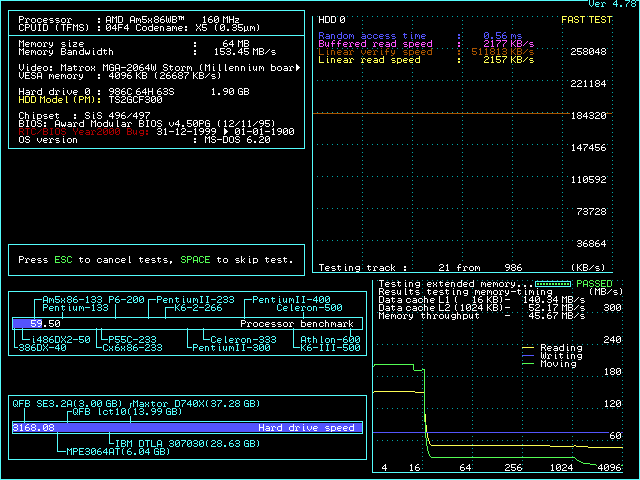Click the 'Linear verify speed' result line
The image size is (640, 480).
click(426, 52)
